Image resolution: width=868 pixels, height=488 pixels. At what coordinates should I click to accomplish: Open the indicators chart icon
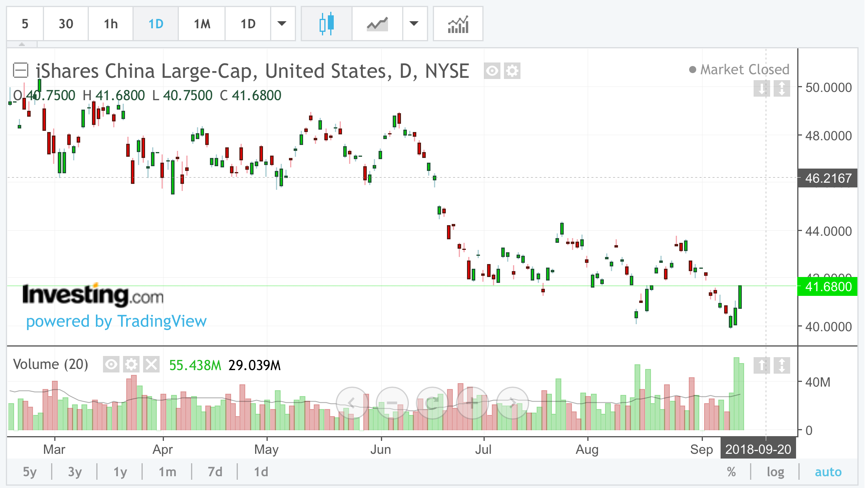point(458,24)
